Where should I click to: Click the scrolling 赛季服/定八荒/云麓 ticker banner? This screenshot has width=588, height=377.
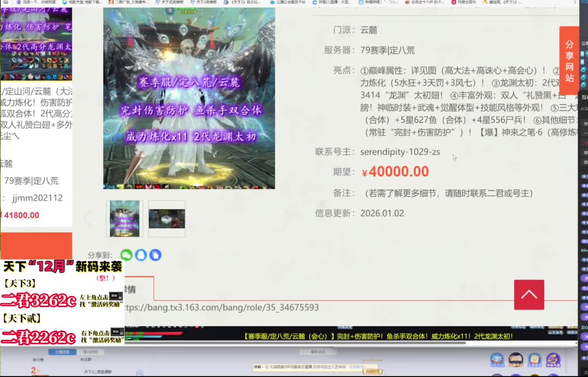tap(379, 337)
